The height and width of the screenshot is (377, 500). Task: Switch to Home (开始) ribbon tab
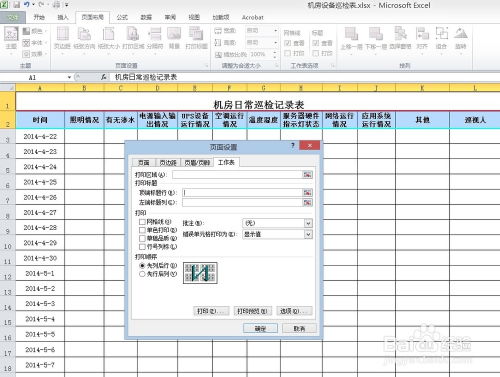pos(39,17)
